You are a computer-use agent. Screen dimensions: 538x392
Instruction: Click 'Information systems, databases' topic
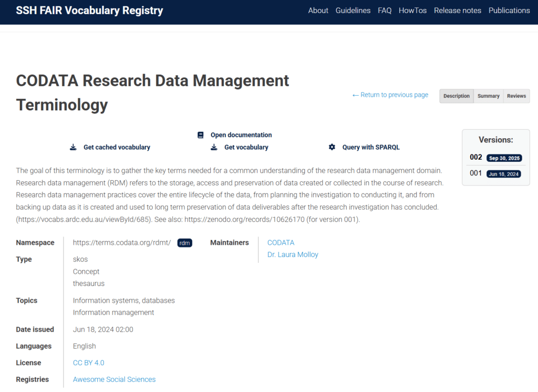124,301
